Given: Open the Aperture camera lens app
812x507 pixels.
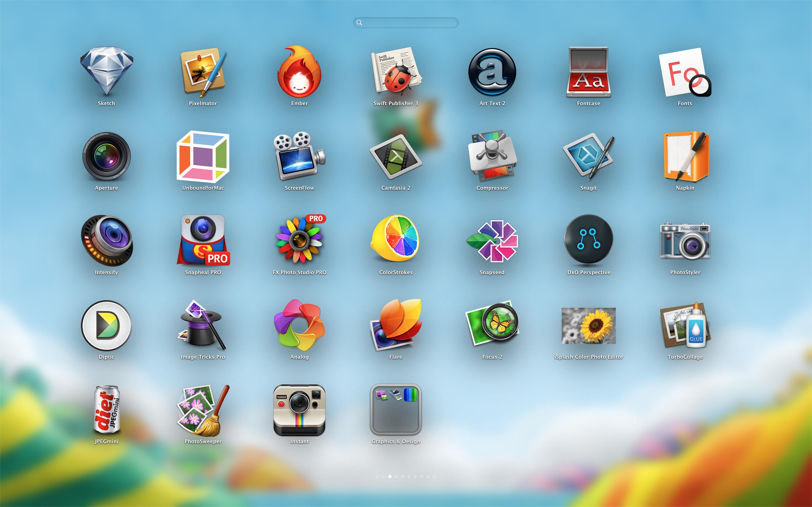Looking at the screenshot, I should [x=106, y=156].
